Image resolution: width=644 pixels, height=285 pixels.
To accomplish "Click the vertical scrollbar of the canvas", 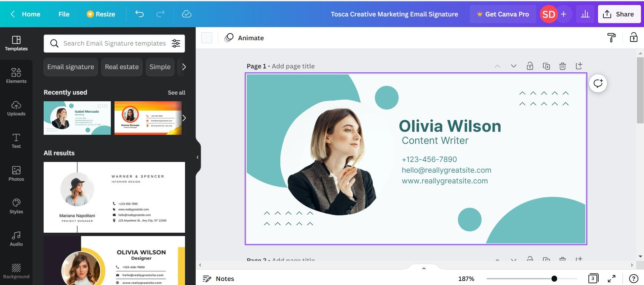I will (640, 90).
